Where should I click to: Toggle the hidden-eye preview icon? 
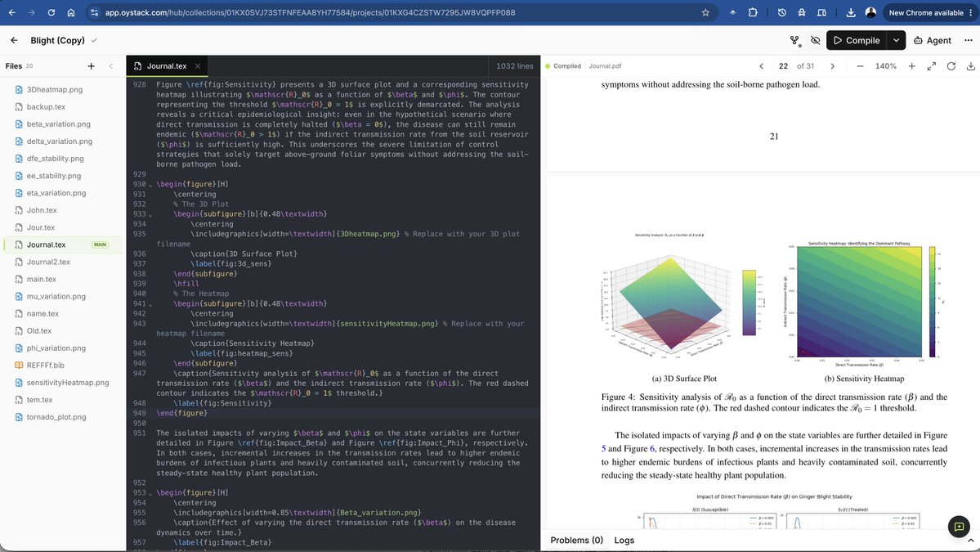pyautogui.click(x=815, y=40)
